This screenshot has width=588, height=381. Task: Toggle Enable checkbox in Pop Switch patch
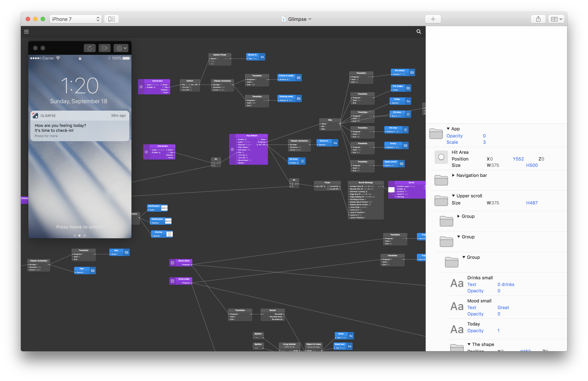[x=246, y=139]
